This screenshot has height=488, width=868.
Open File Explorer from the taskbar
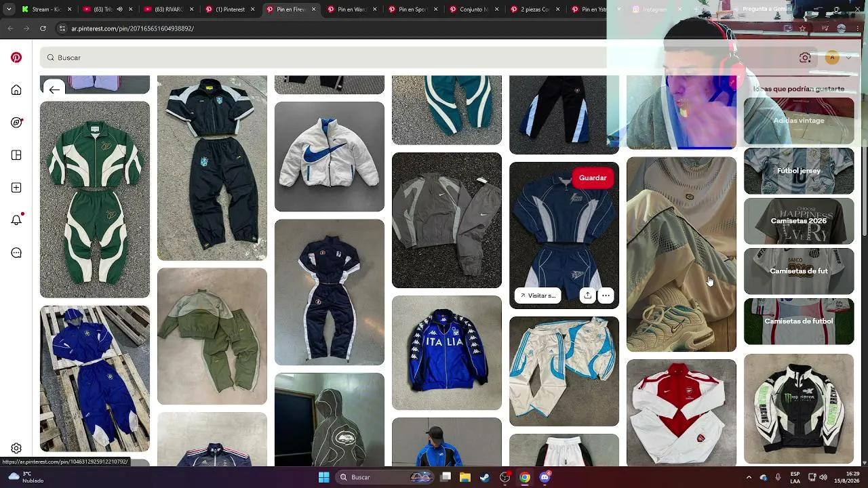[x=465, y=477]
